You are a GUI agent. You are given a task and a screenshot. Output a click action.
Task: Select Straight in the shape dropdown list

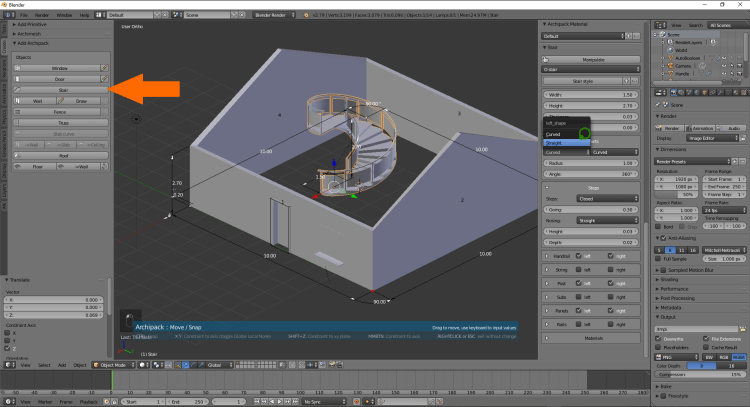554,143
